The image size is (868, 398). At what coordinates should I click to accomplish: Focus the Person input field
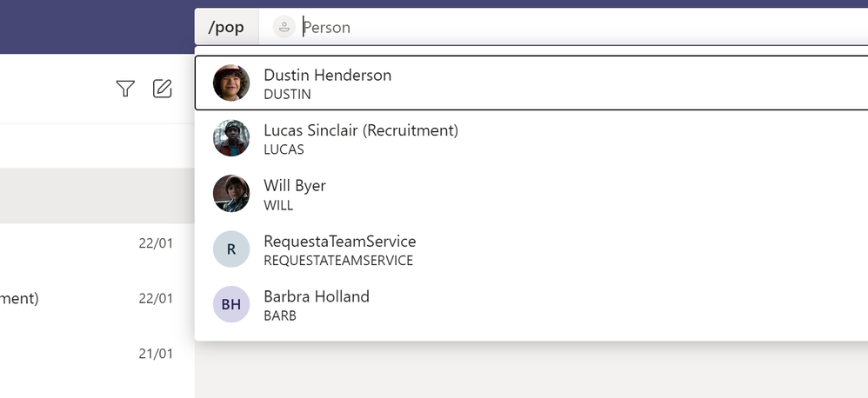(522, 27)
